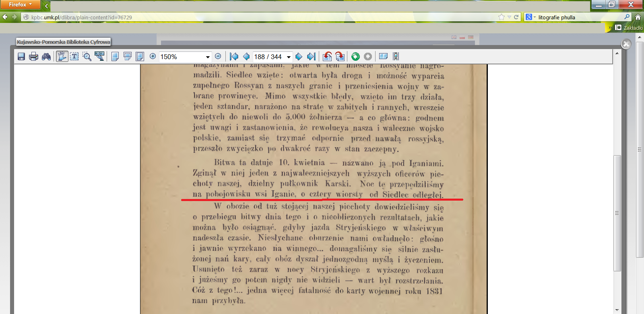Image resolution: width=644 pixels, height=314 pixels.
Task: Open the search engine selector dropdown
Action: (530, 17)
